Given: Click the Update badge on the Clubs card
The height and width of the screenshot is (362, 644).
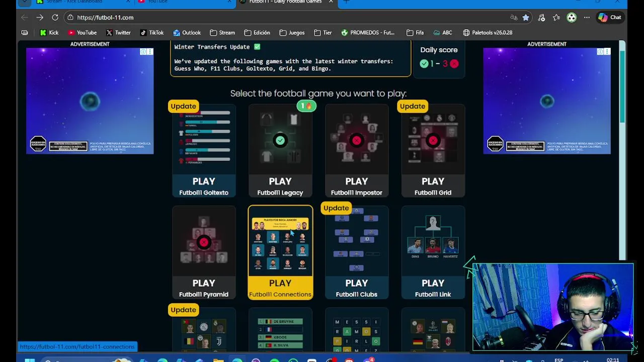Looking at the screenshot, I should tap(336, 208).
